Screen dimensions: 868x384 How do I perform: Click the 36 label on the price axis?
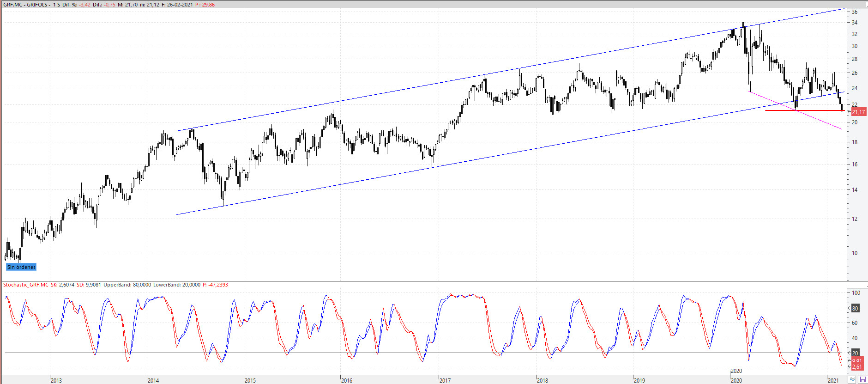pyautogui.click(x=855, y=12)
